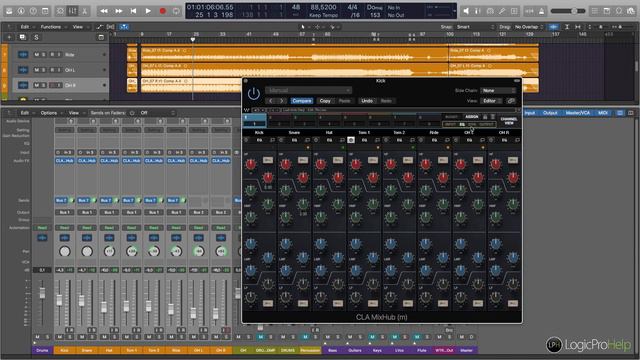Click the Kick strip Bus 7 send slot
Screen dimensions: 640x360
coord(62,200)
